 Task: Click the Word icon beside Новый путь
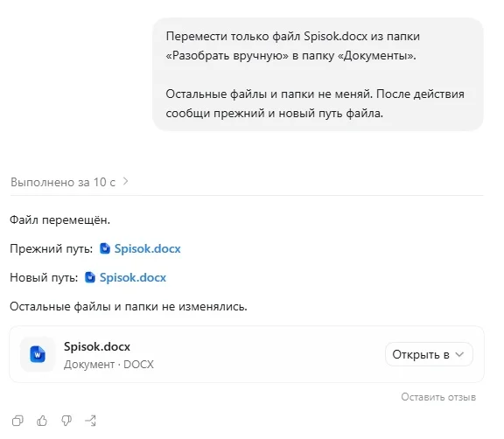pos(90,277)
